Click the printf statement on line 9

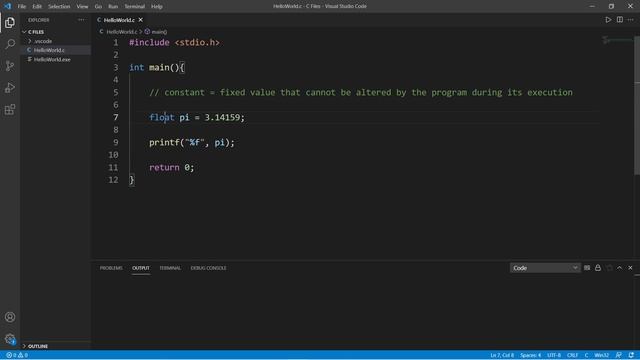192,142
